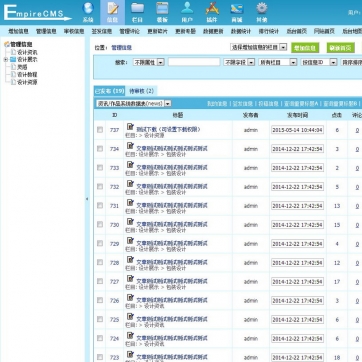Switch to the 已发布 (19) tab
The image size is (362, 362).
[109, 91]
